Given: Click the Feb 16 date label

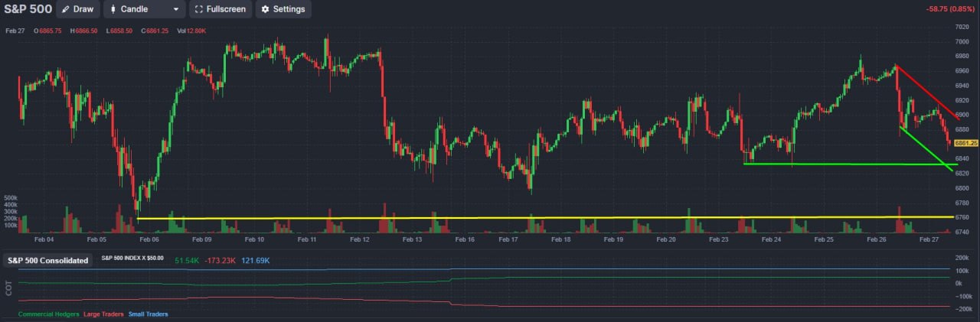Looking at the screenshot, I should (465, 239).
